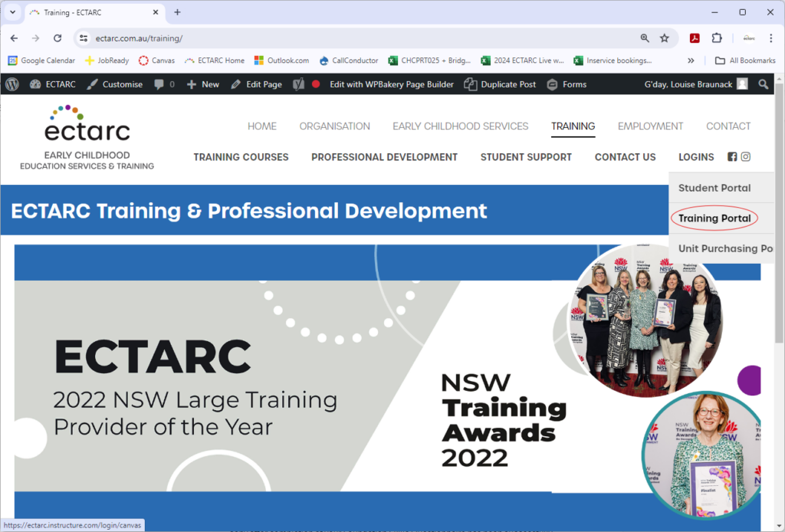Screen dimensions: 785x532
Task: Open the Adobe Acrobat extension icon
Action: click(695, 38)
